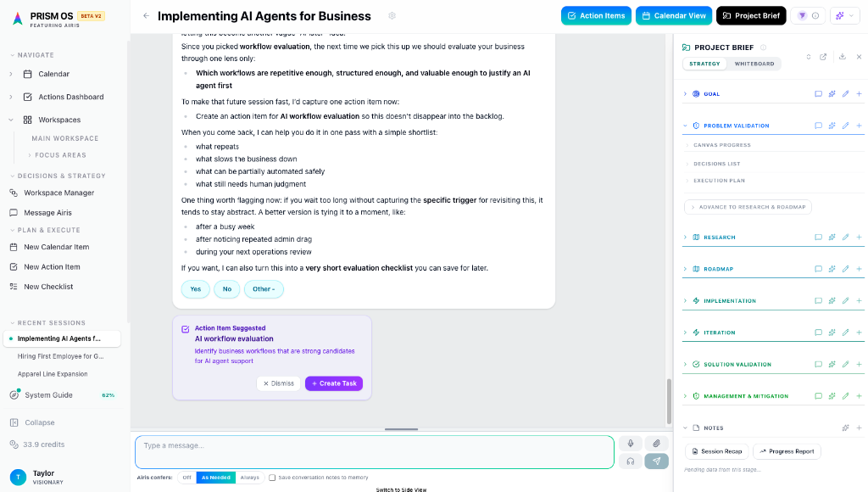Click the microphone voice input icon
Screen dimensions: 868x492
(630, 444)
